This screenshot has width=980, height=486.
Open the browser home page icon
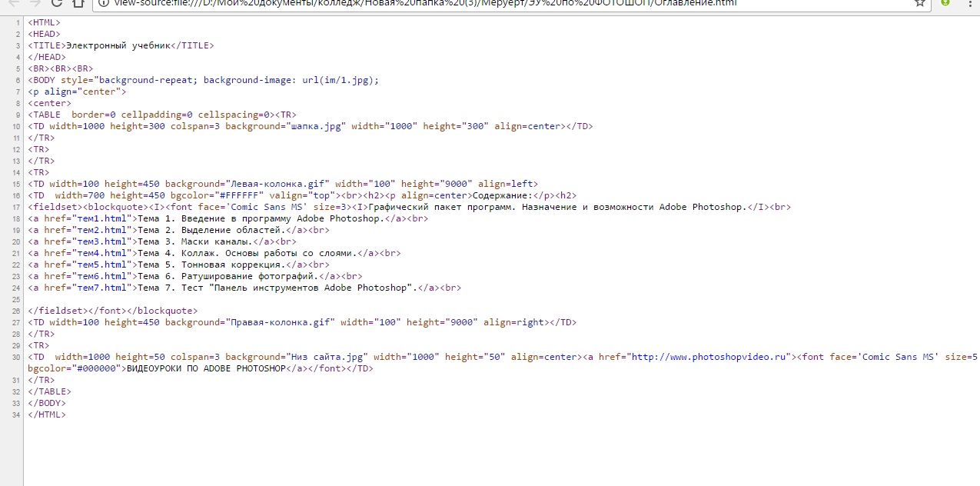79,3
